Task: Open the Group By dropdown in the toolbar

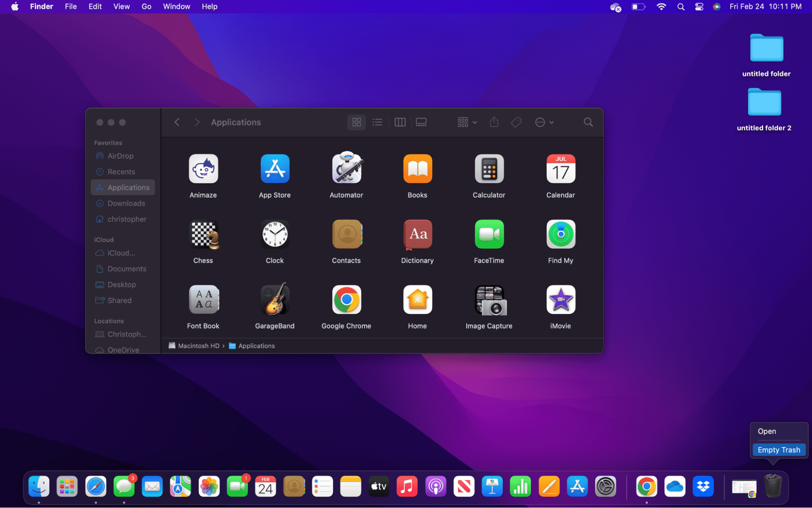Action: tap(467, 122)
